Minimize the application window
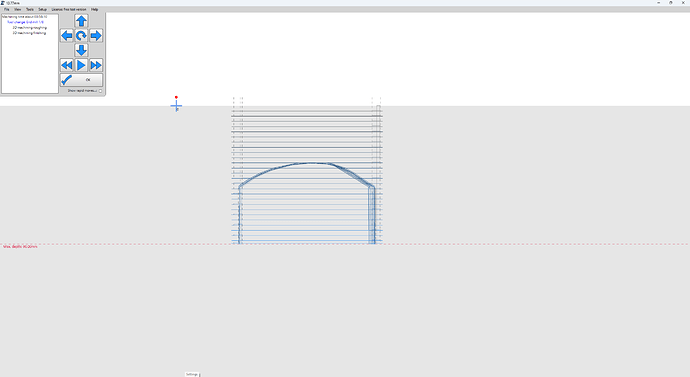 click(x=659, y=3)
